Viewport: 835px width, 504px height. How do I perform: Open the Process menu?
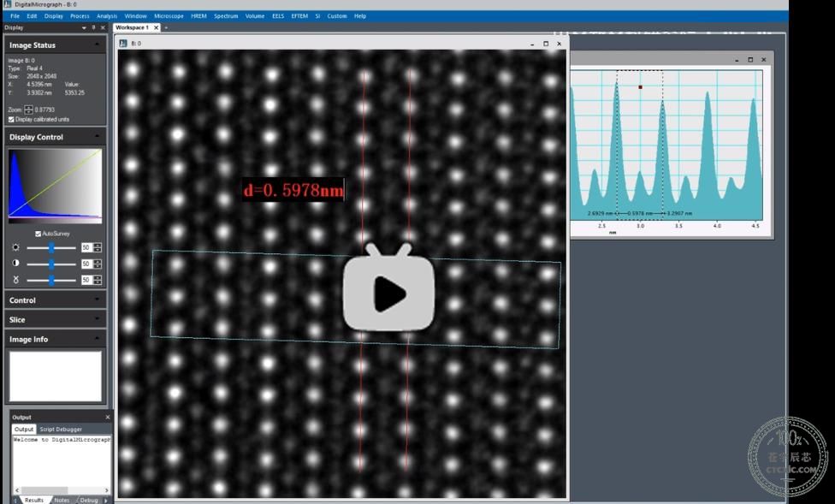click(x=80, y=16)
